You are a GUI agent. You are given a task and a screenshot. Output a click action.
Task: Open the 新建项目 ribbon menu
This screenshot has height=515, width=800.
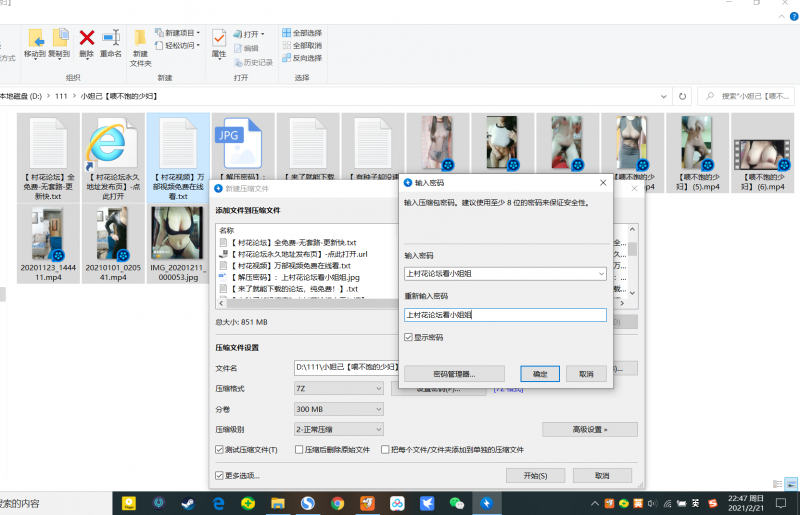(x=180, y=32)
